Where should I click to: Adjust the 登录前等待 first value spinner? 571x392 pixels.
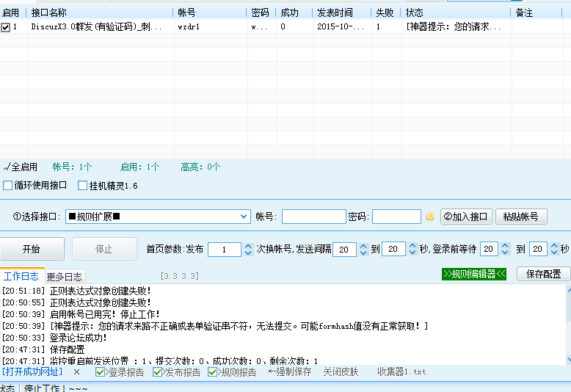pos(505,249)
